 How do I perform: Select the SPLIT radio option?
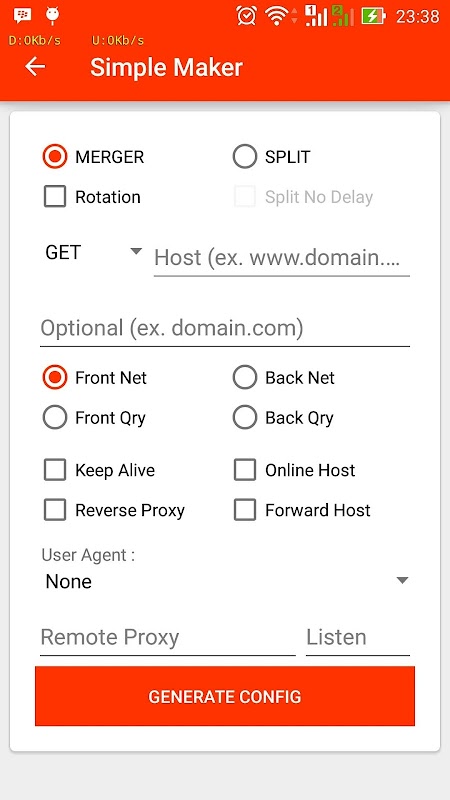271,157
